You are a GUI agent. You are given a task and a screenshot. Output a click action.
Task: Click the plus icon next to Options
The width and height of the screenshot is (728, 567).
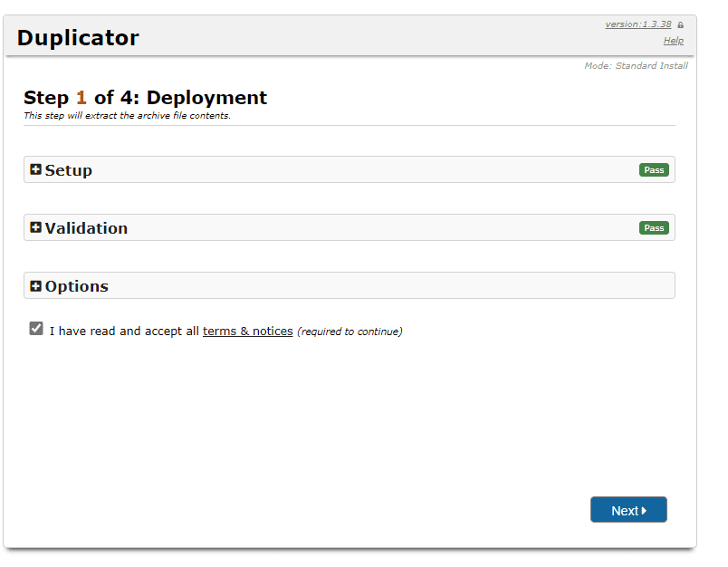35,284
